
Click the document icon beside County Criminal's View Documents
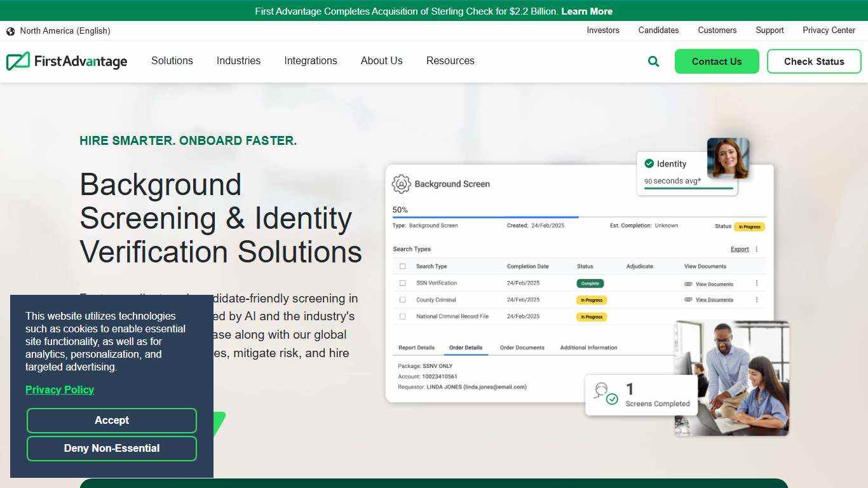(688, 299)
